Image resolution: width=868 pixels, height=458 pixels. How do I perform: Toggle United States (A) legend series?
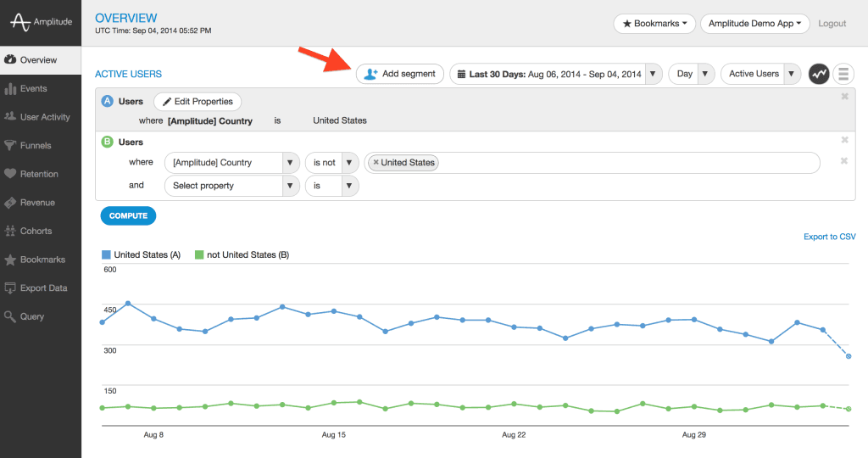tap(141, 254)
